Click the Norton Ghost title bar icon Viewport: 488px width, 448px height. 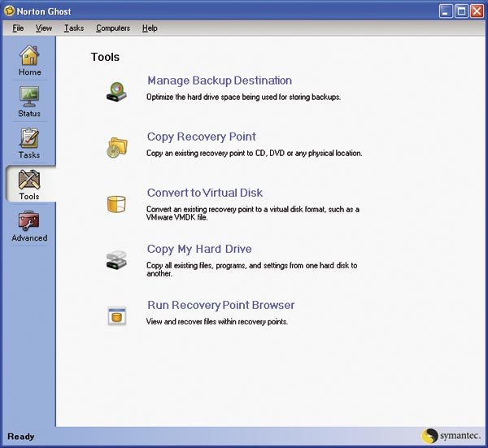click(x=11, y=11)
